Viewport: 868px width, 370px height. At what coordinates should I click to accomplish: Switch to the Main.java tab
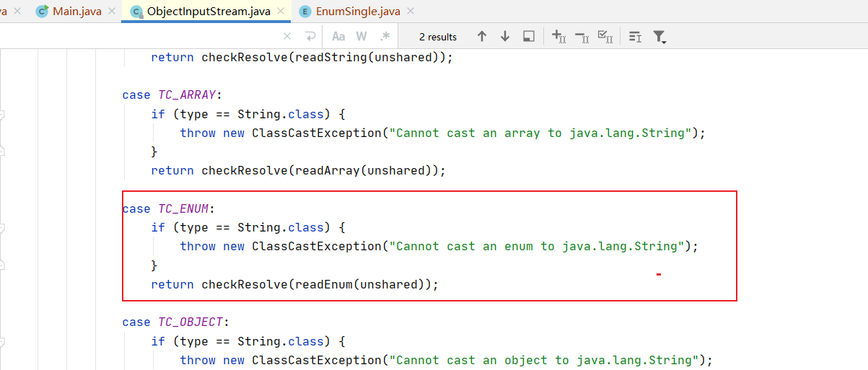76,12
